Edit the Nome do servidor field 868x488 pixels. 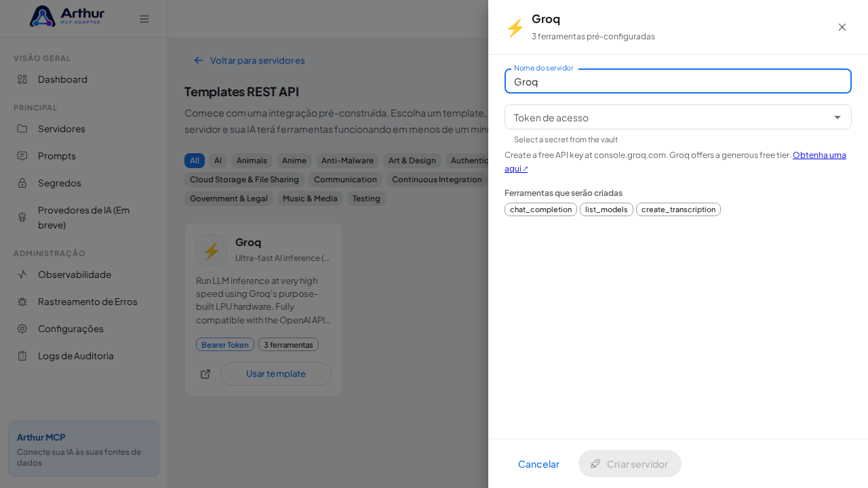tap(678, 81)
